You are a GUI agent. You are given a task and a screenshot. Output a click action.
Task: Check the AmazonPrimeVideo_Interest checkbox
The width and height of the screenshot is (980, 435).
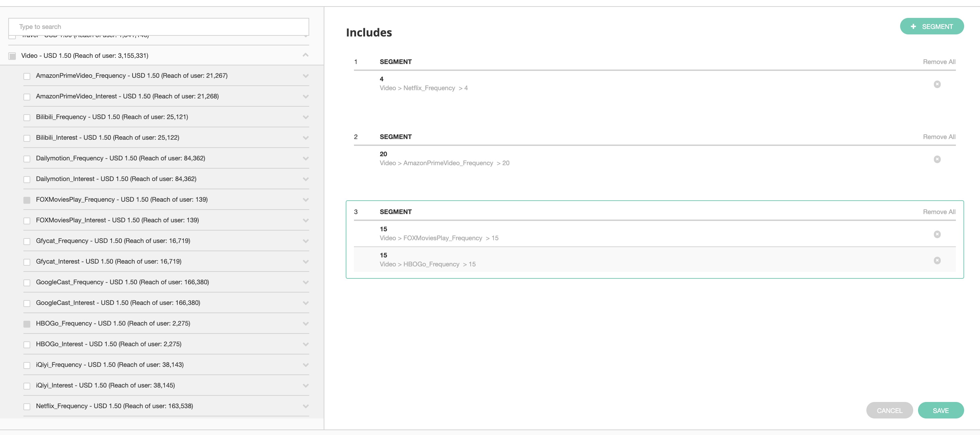pyautogui.click(x=27, y=97)
